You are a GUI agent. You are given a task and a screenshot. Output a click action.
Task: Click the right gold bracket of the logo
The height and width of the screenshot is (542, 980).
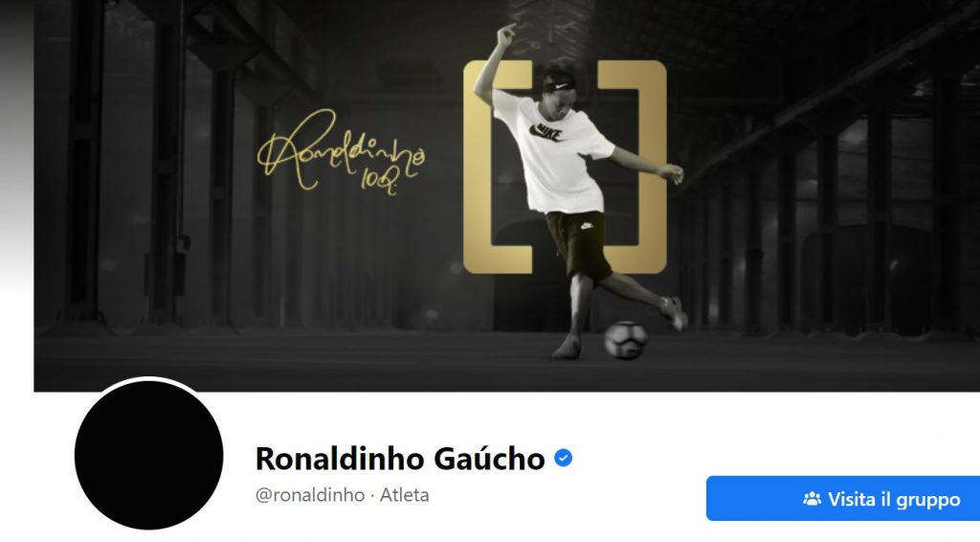tap(633, 167)
